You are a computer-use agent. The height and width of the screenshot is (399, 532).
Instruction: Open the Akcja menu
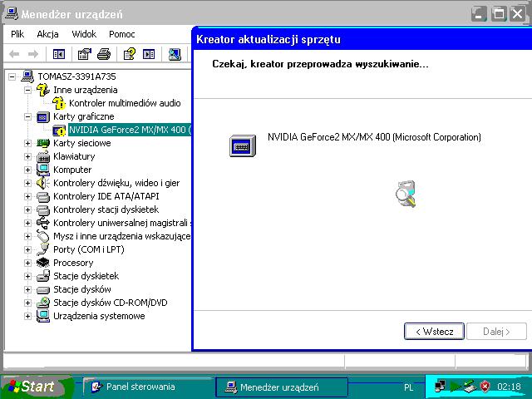(47, 34)
